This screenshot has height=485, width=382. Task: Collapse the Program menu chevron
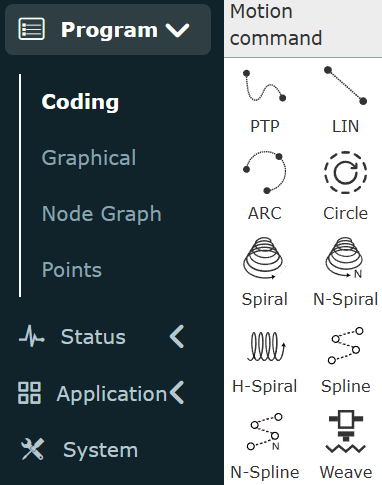178,30
